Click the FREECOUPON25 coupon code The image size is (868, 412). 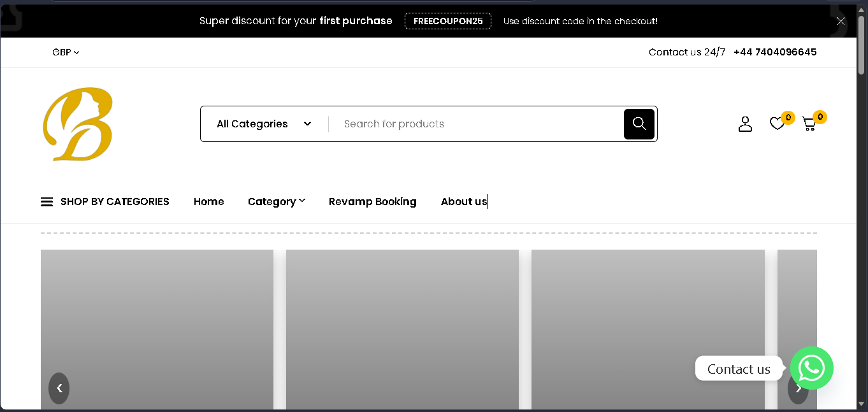coord(448,21)
